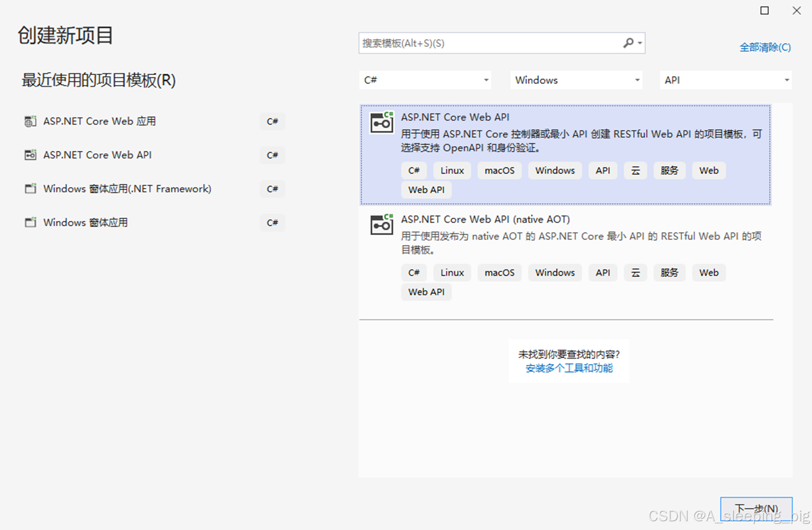Viewport: 812px width, 530px height.
Task: Click 服务 tag in first template
Action: pyautogui.click(x=669, y=170)
